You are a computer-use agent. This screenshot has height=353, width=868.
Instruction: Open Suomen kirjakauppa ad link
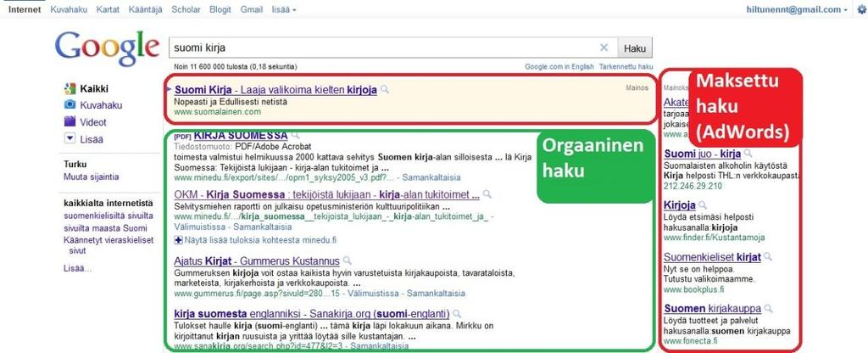[712, 309]
